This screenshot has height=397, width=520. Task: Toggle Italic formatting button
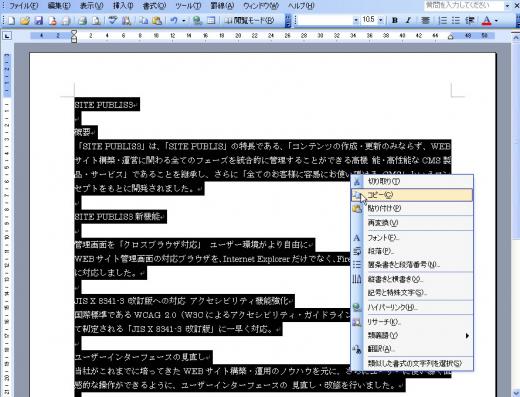pos(408,21)
